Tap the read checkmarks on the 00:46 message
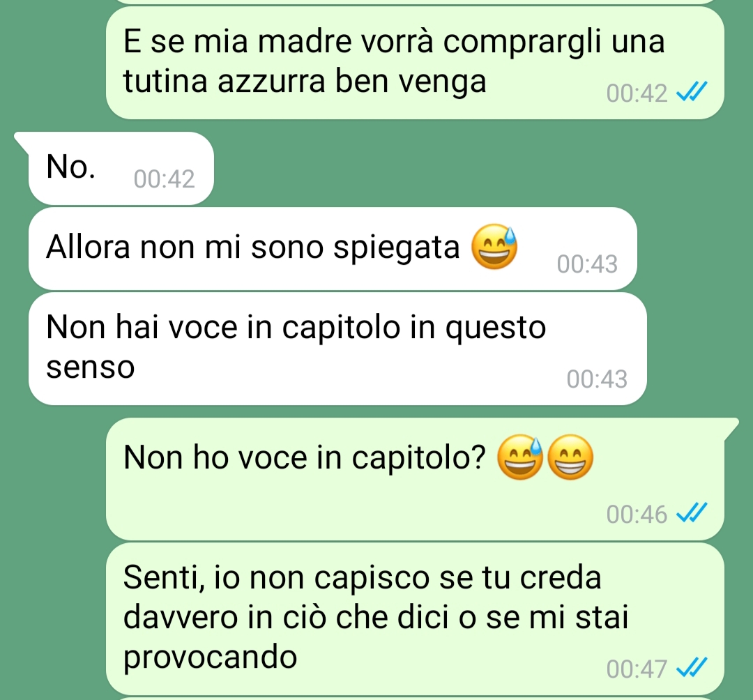This screenshot has height=700, width=753. click(692, 513)
